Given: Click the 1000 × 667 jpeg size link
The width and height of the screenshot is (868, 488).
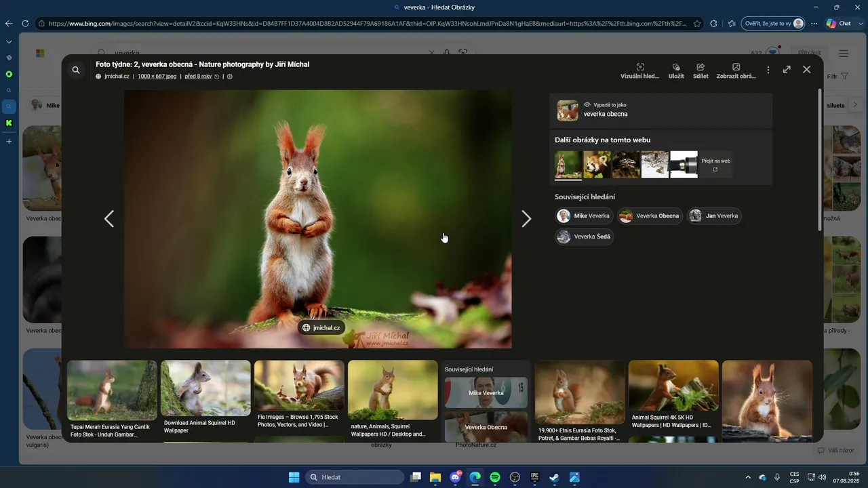Looking at the screenshot, I should click(157, 77).
